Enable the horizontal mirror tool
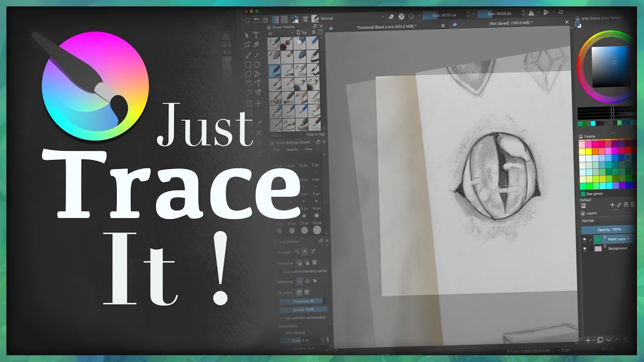The image size is (644, 362). tap(531, 13)
